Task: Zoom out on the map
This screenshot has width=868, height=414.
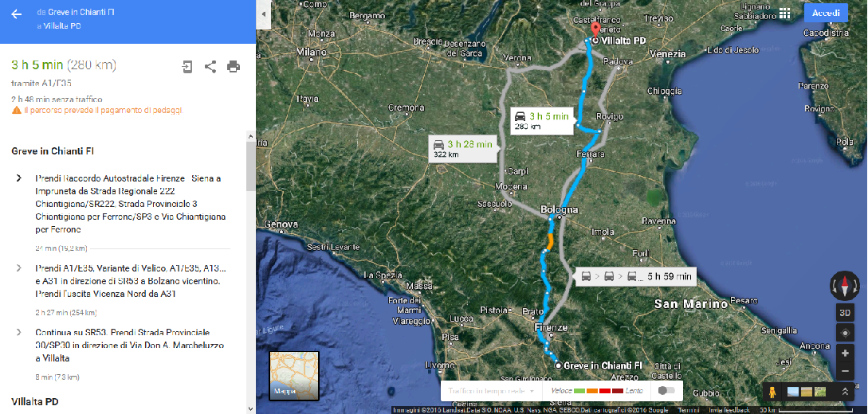Action: pos(845,371)
